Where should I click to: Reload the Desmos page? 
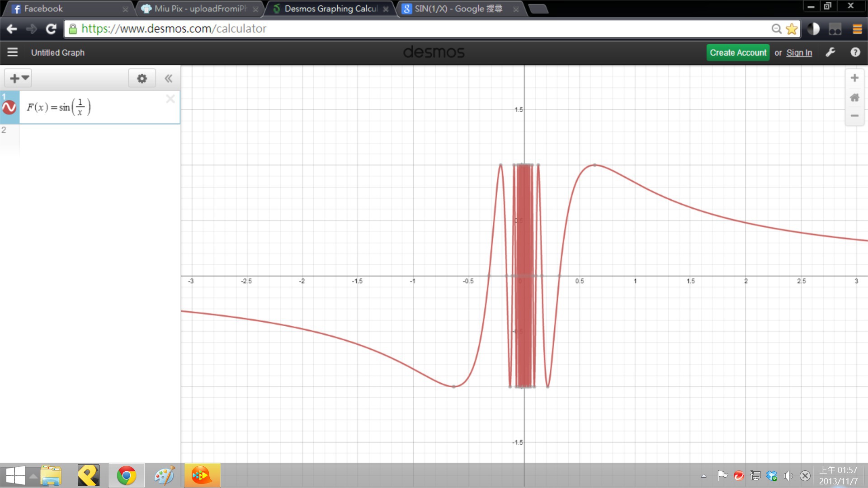coord(51,29)
